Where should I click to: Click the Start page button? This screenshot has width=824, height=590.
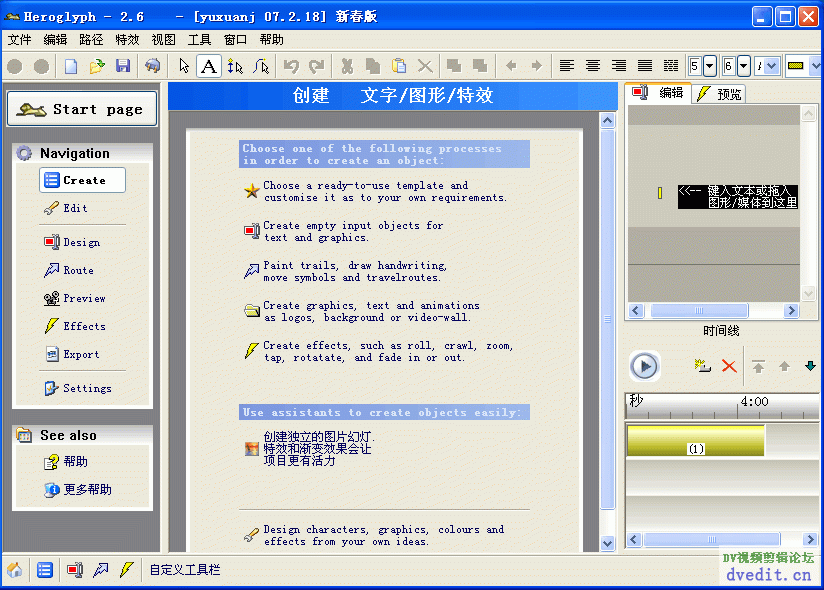82,109
